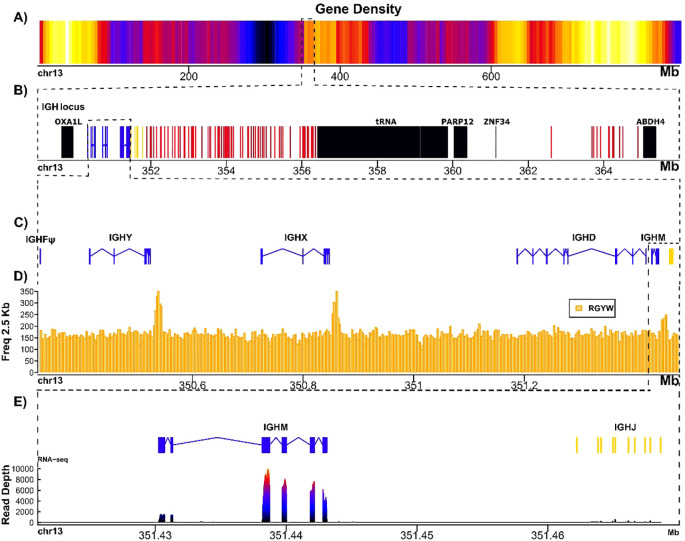The width and height of the screenshot is (685, 541).
Task: Click the RNA-seq track label
Action: (53, 459)
